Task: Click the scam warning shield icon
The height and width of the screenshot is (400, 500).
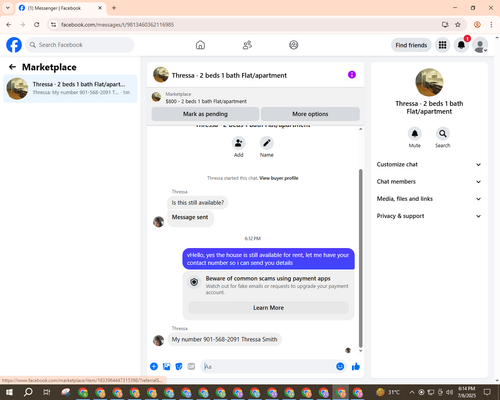Action: point(194,282)
